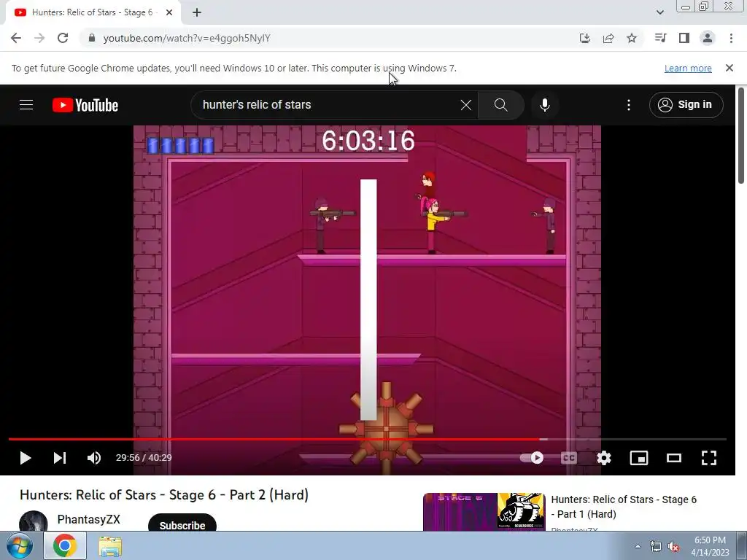Seek on the red video progress bar
Screen dimensions: 747x560
[368, 439]
